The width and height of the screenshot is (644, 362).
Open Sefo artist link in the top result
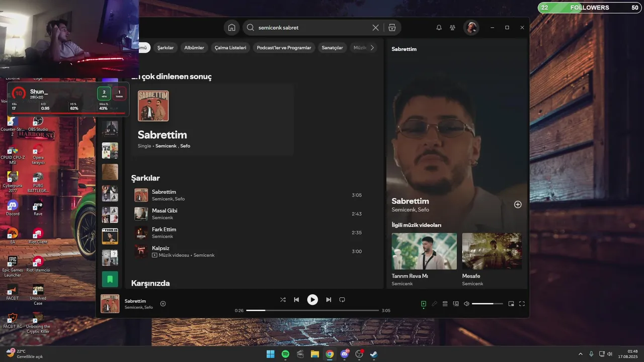point(185,146)
